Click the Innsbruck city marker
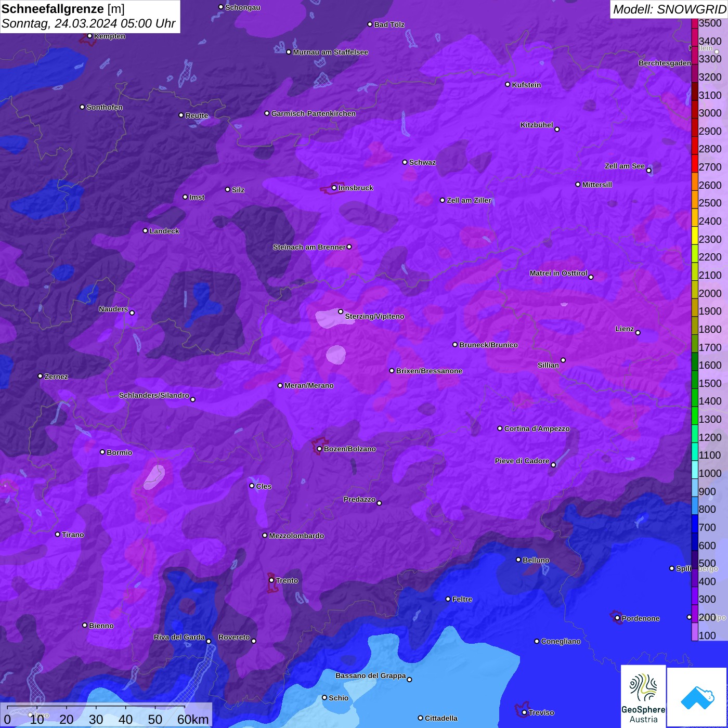 [334, 188]
